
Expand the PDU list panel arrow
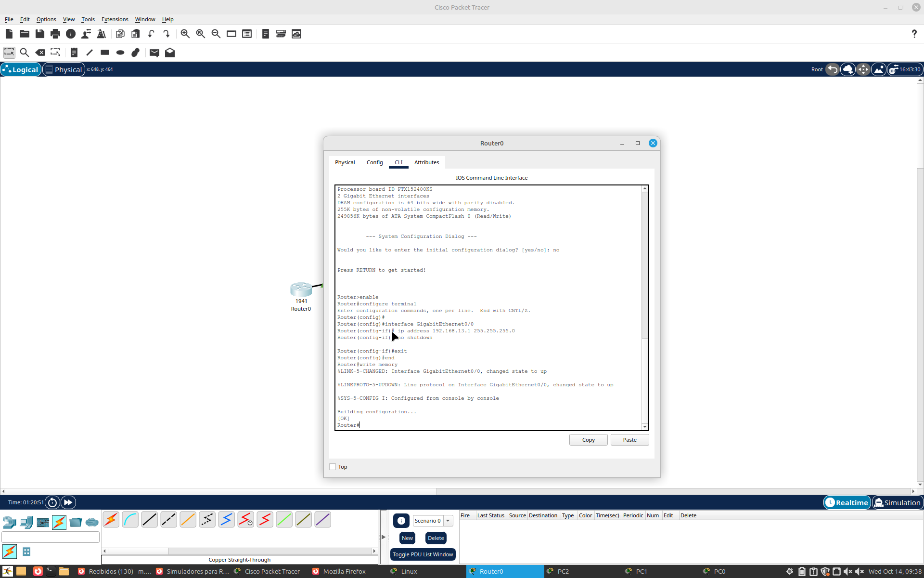[x=384, y=537]
